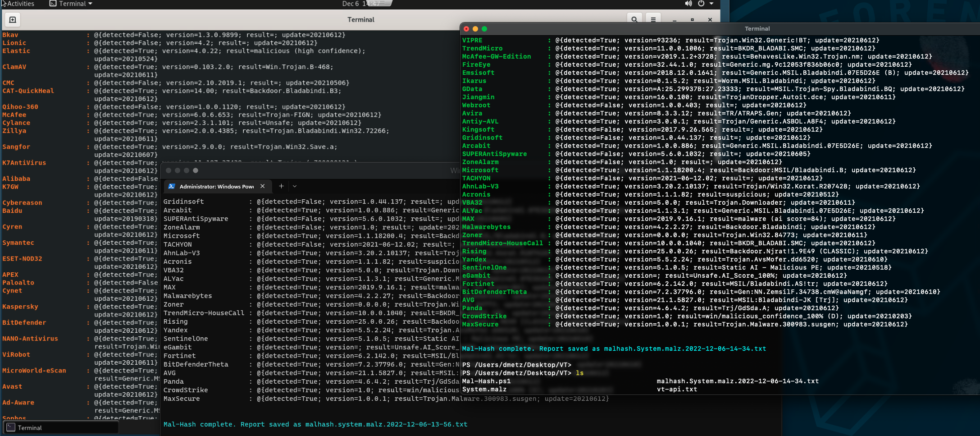Click the filled fourth dot on the PowerShell window
Image resolution: width=980 pixels, height=436 pixels.
click(x=196, y=170)
